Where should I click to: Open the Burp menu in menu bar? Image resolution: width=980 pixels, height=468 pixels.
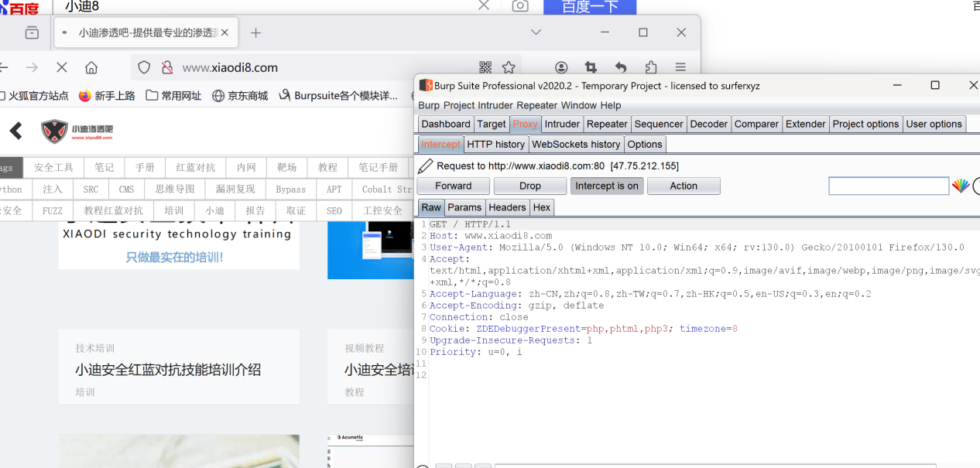click(429, 105)
